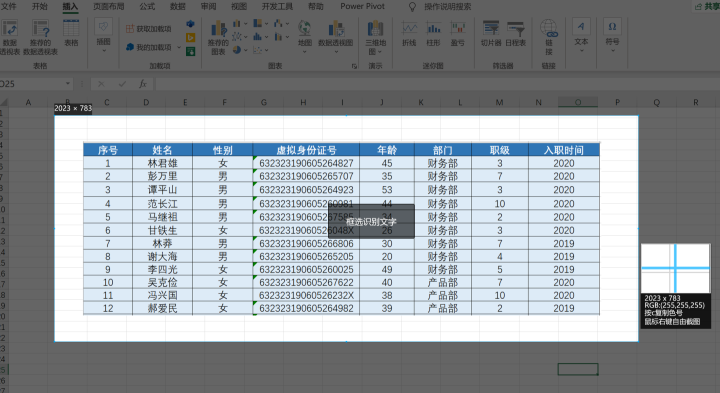
Task: Insert a column or bar chart
Action: tap(237, 23)
